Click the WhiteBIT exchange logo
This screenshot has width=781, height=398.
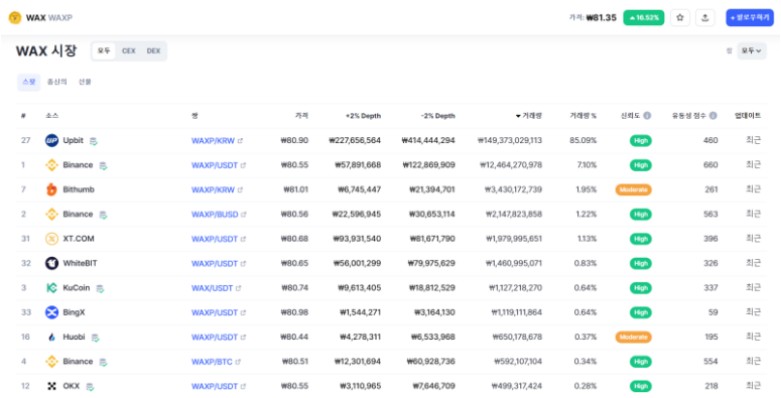[52, 263]
